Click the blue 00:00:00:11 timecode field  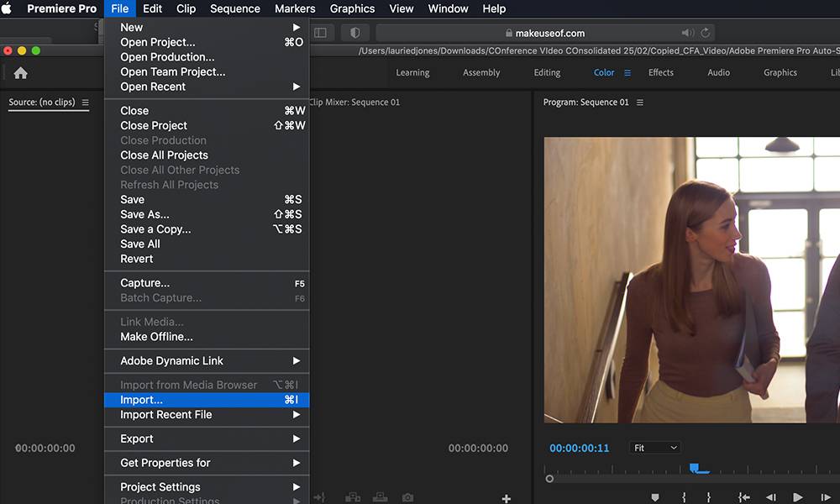579,448
